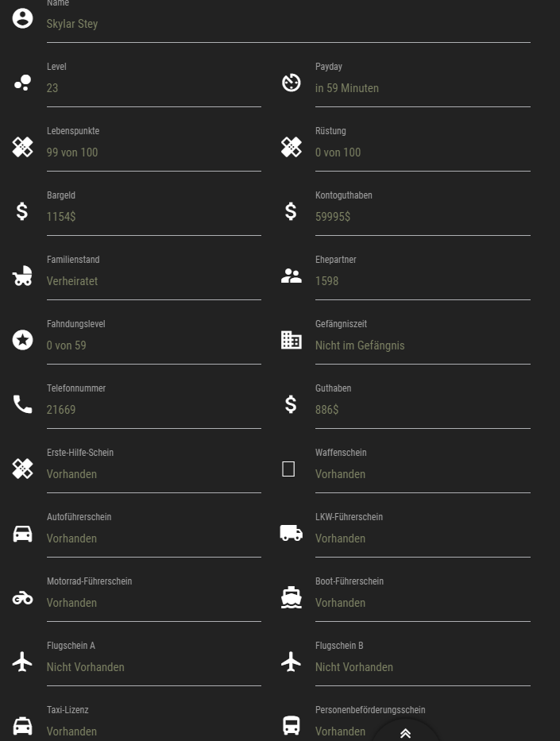Click the airplane icon for Flugschein A
This screenshot has height=741, width=560.
[x=22, y=662]
